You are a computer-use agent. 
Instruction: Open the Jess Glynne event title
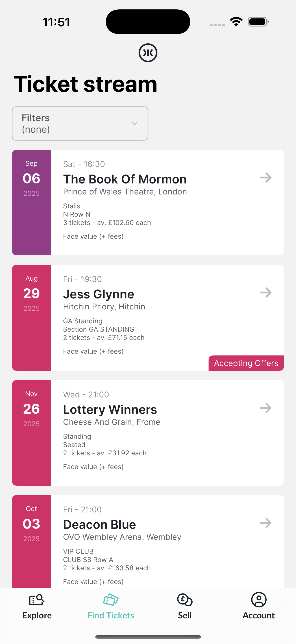coord(99,294)
